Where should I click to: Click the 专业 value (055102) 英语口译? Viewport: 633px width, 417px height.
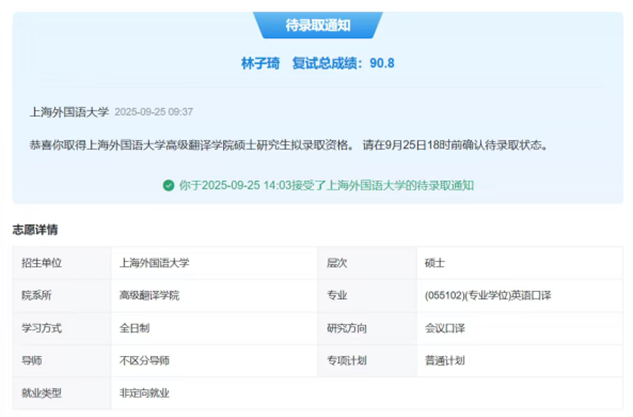pyautogui.click(x=486, y=296)
